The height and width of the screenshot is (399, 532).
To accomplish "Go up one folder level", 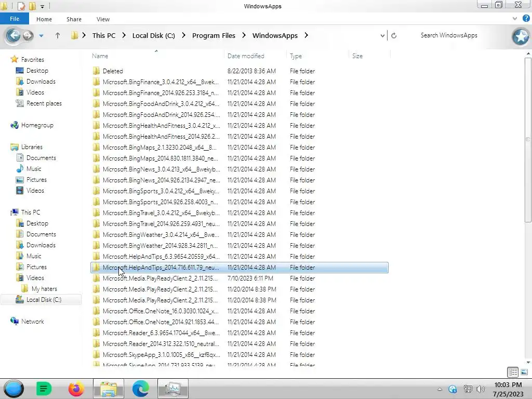I will pyautogui.click(x=58, y=35).
